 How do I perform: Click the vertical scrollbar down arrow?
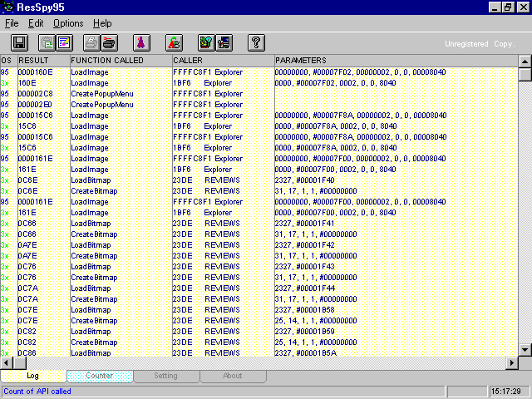[x=525, y=350]
